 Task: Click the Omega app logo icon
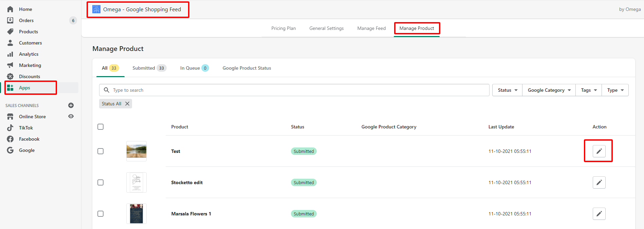coord(96,9)
